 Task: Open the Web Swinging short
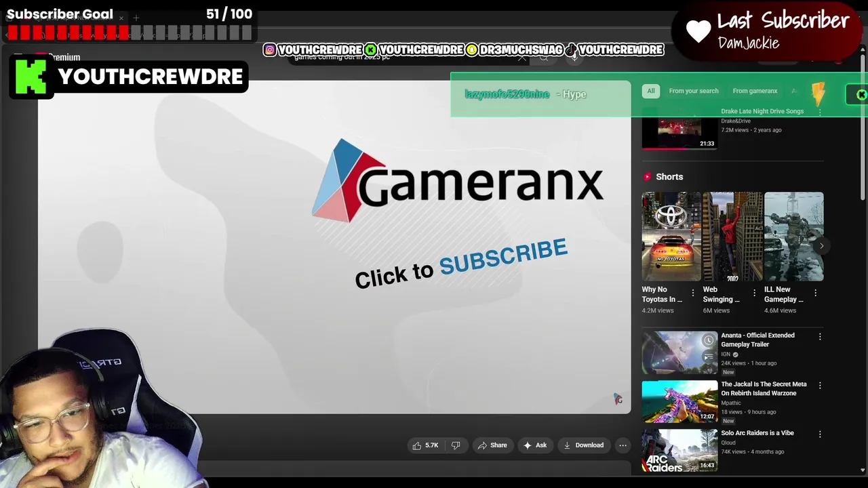click(x=732, y=237)
